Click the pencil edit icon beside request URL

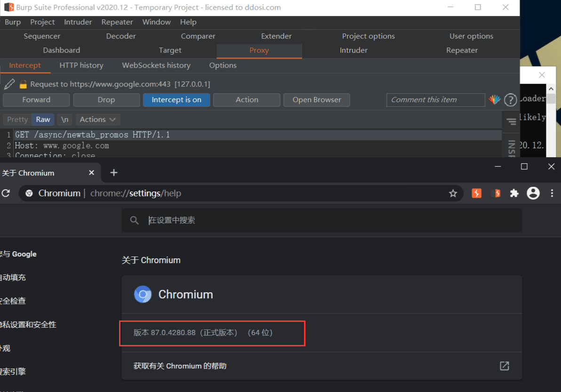click(x=9, y=84)
